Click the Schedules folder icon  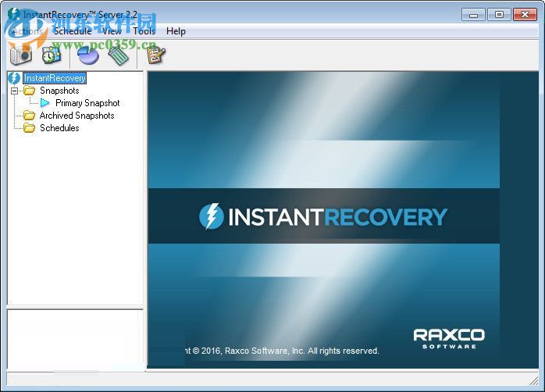29,128
